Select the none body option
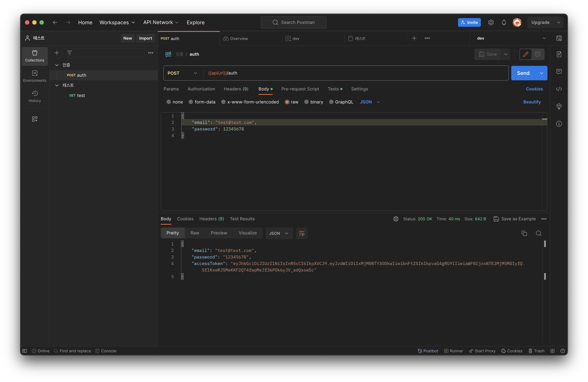The width and height of the screenshot is (588, 382). tap(169, 102)
